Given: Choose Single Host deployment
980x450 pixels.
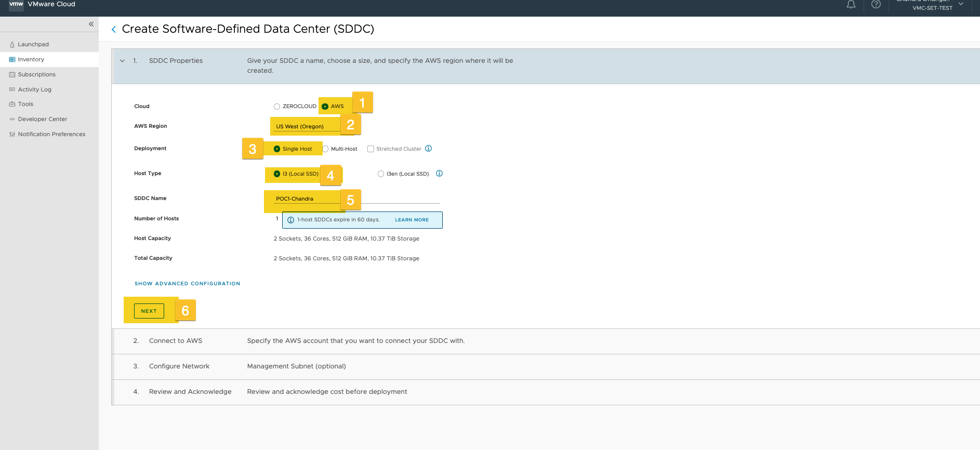Looking at the screenshot, I should click(x=277, y=149).
